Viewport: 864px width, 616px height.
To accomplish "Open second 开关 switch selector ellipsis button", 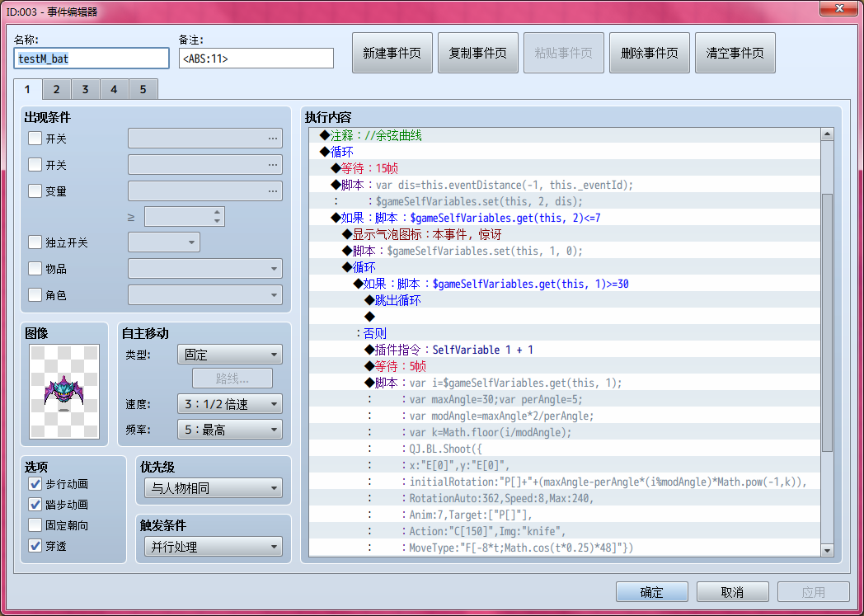I will (273, 165).
